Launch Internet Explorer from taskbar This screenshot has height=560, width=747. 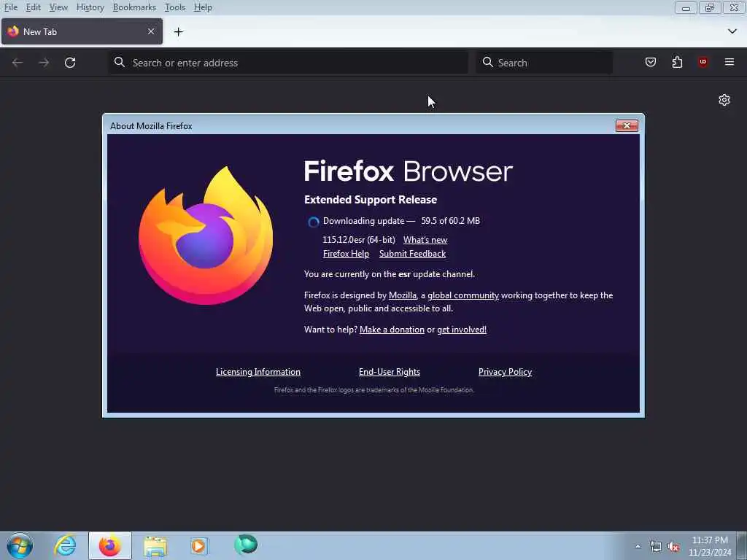coord(65,545)
